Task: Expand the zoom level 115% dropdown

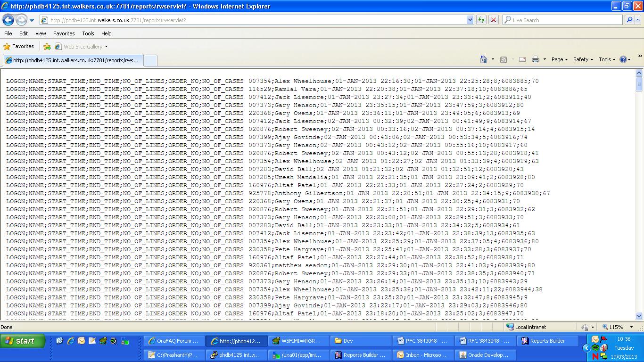Action: point(633,327)
